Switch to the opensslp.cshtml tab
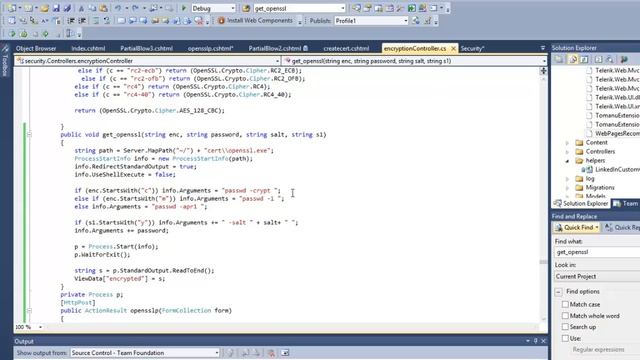 click(211, 49)
